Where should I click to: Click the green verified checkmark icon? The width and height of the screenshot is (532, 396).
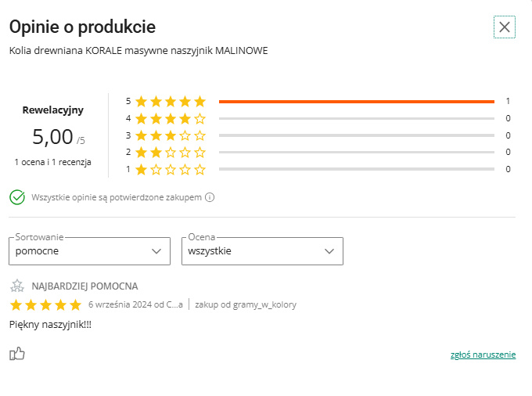(x=17, y=197)
